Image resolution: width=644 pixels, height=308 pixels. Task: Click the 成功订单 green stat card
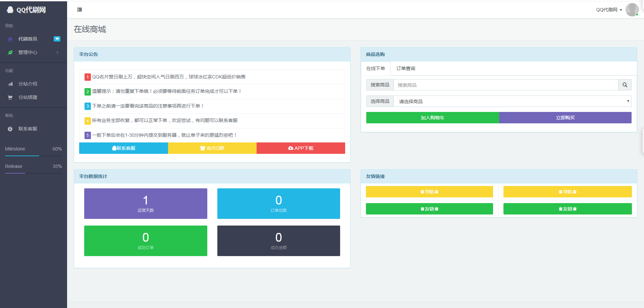146,241
